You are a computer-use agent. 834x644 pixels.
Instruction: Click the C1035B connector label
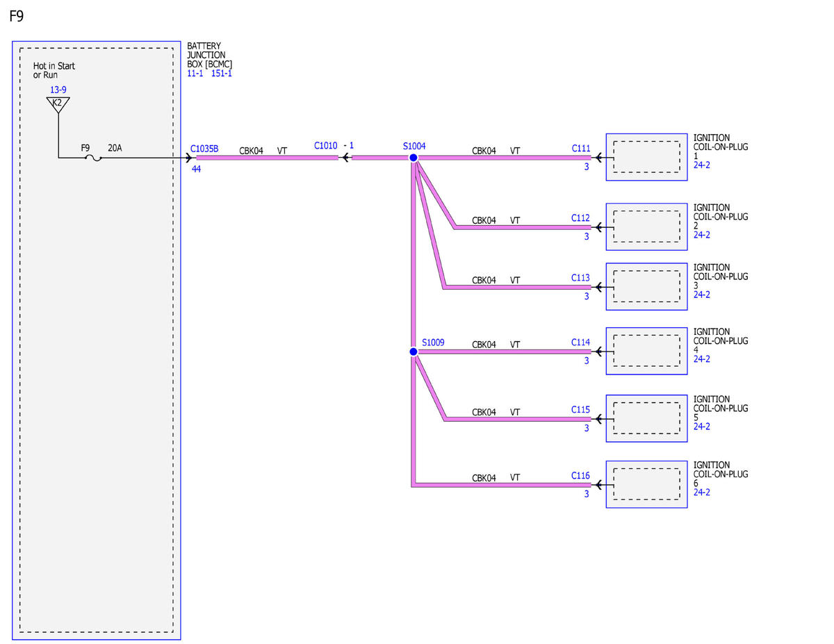[x=204, y=148]
